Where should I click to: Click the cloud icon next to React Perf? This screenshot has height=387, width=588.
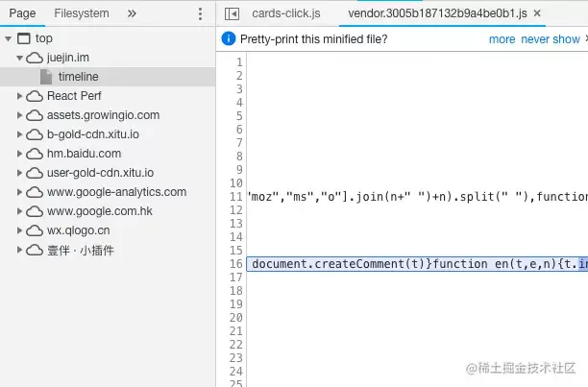pyautogui.click(x=35, y=96)
